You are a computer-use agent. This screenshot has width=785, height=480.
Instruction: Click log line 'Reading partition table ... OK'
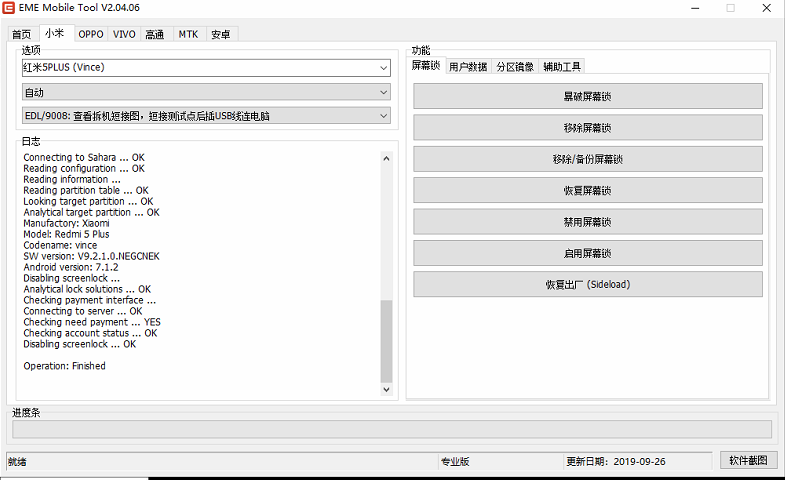tap(86, 190)
